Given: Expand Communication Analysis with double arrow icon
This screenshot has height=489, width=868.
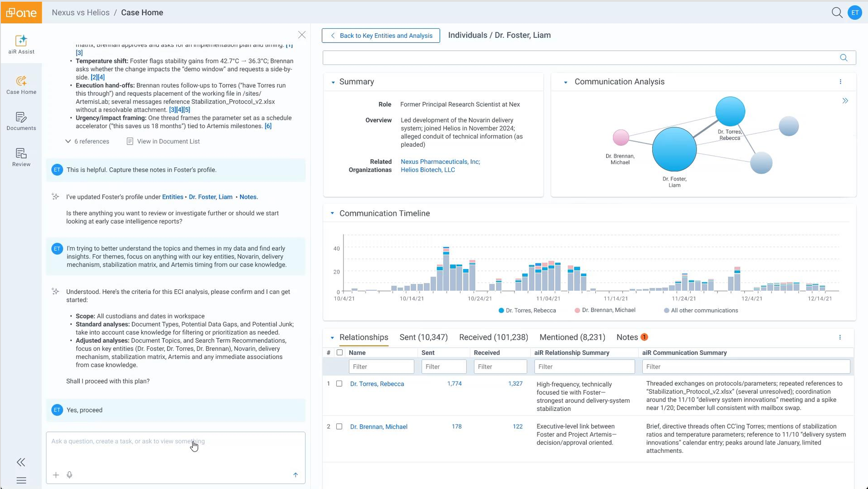Looking at the screenshot, I should (845, 101).
